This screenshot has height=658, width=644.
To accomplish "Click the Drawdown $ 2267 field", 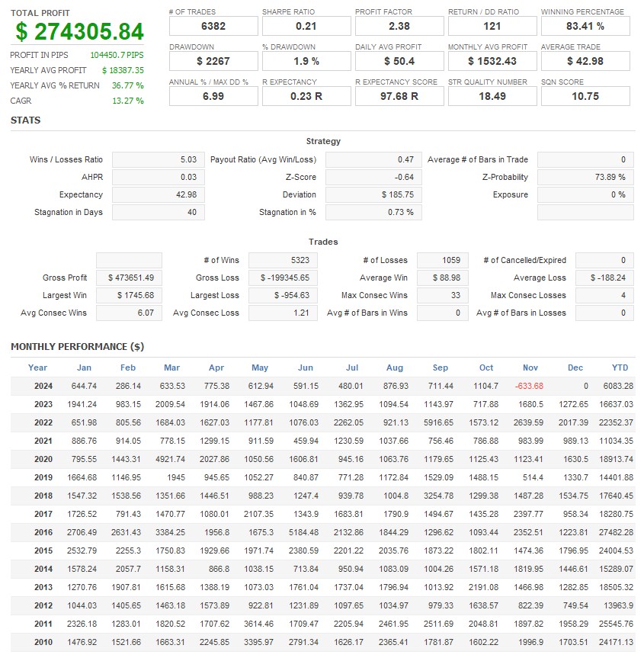I will (213, 61).
